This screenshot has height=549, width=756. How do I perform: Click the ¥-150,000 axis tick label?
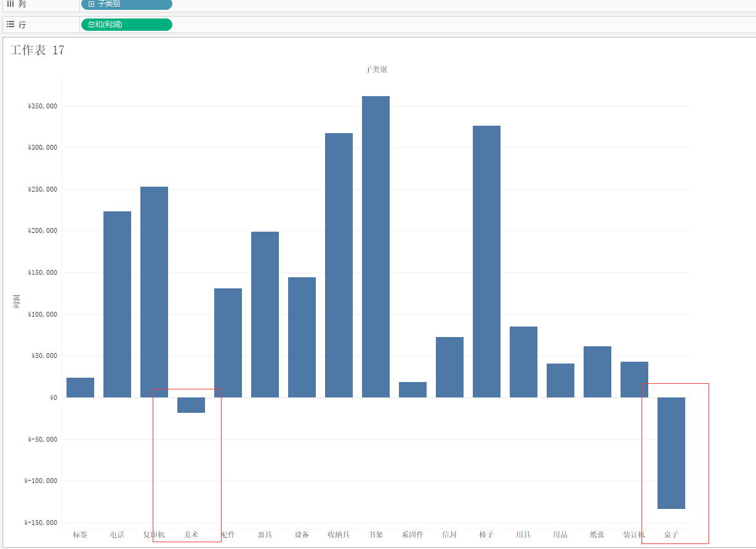click(41, 523)
